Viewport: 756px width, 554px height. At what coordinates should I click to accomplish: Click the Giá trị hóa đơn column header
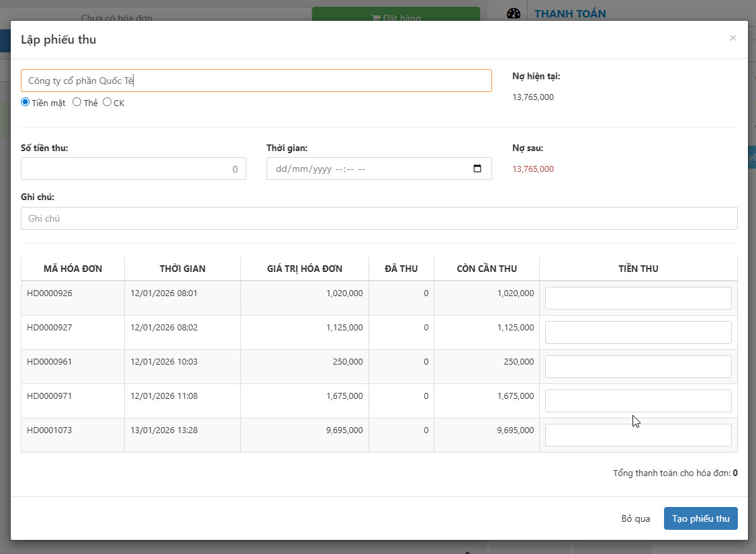tap(304, 269)
